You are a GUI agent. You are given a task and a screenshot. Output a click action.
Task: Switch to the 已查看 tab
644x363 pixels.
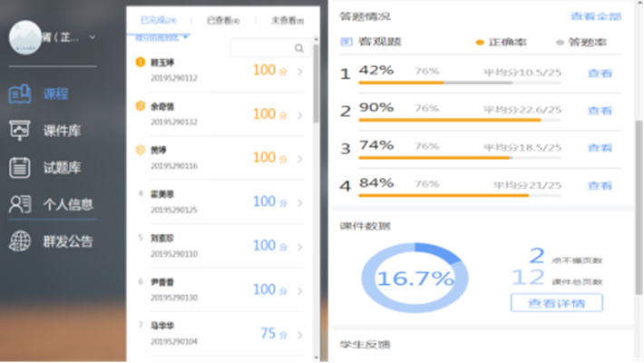(x=221, y=19)
